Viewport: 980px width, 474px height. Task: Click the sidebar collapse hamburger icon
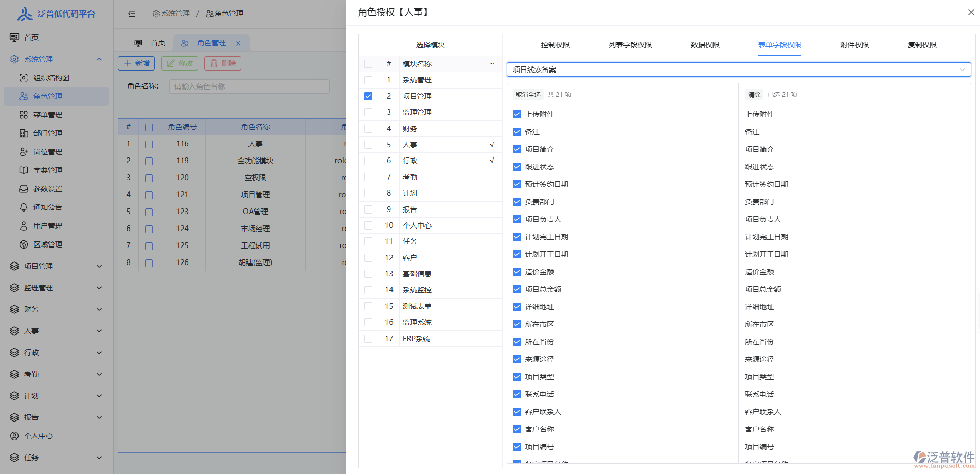point(132,14)
